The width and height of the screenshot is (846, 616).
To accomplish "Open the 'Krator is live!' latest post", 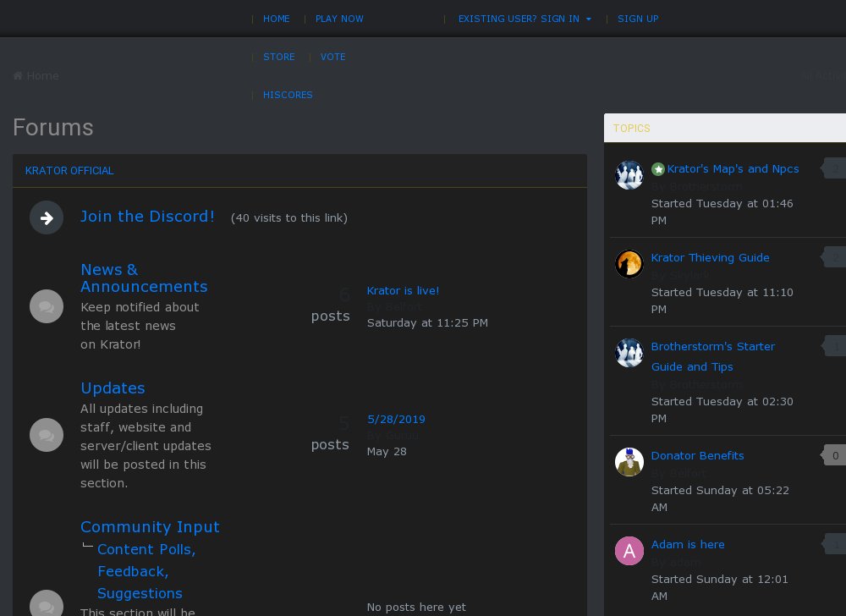I will [403, 290].
